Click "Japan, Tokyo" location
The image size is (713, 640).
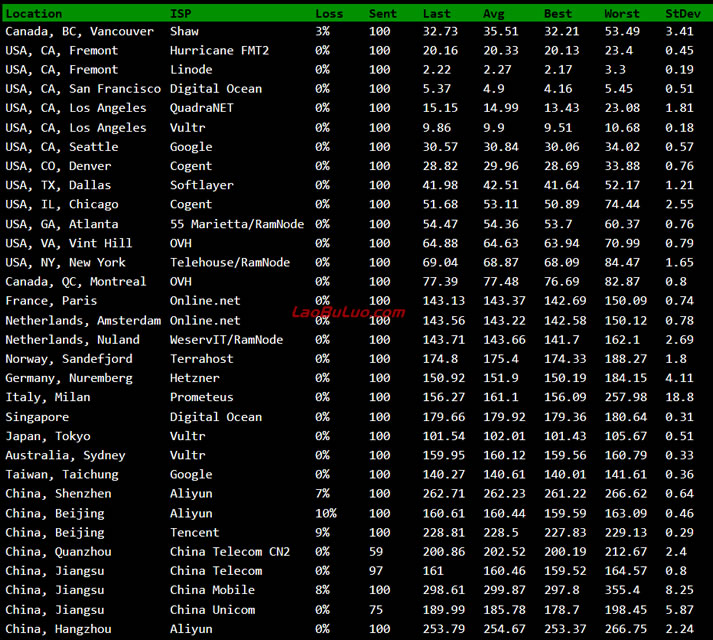(48, 436)
